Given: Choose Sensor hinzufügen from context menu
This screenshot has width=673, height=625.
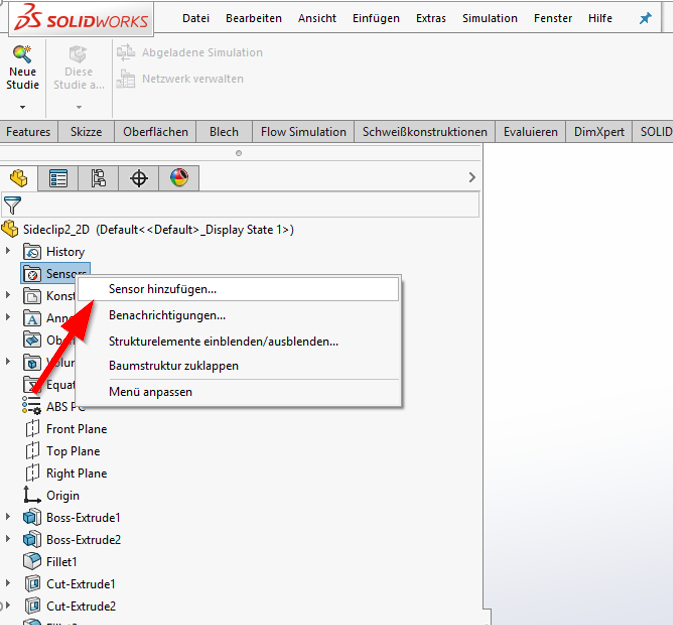Looking at the screenshot, I should [x=162, y=289].
